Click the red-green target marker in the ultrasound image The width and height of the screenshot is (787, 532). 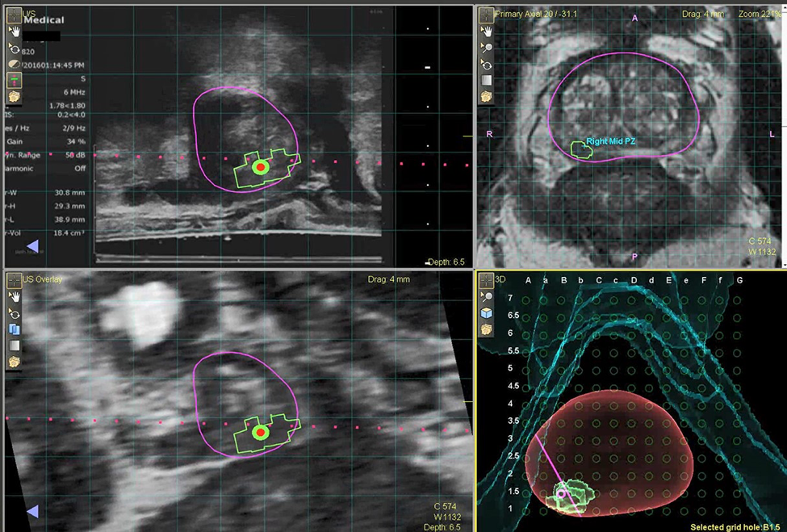(x=260, y=167)
